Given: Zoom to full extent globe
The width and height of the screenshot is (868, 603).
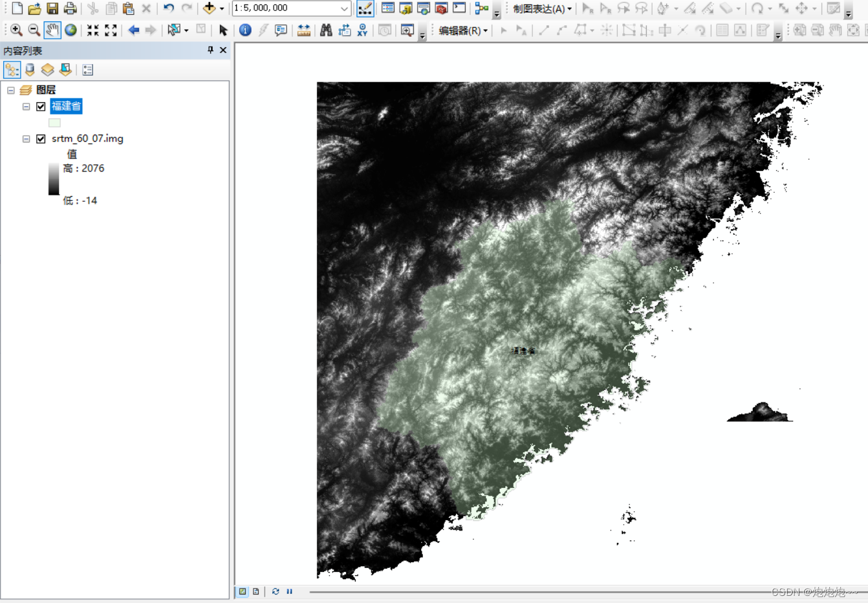Looking at the screenshot, I should click(71, 30).
